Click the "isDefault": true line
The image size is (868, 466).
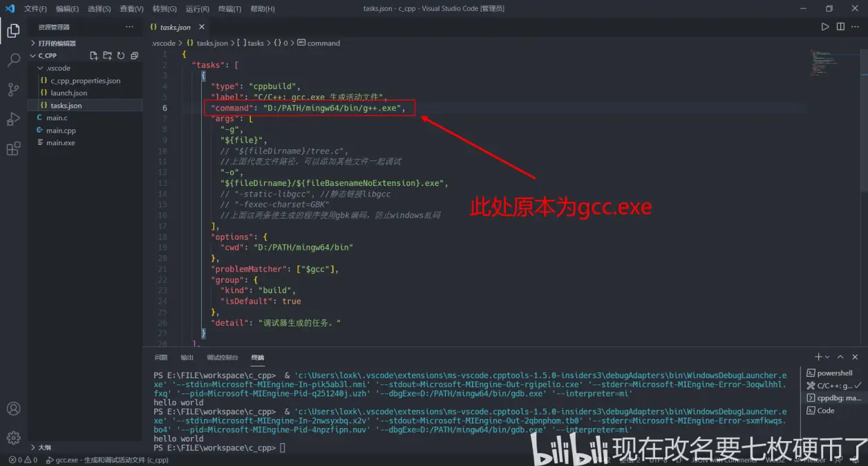coord(261,301)
